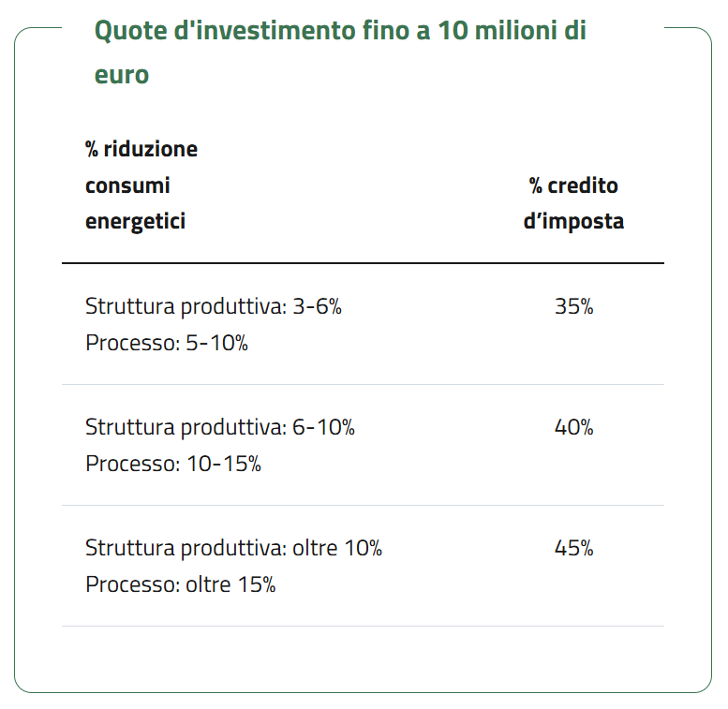Click the '% riduzione consumi energetici' column header

coord(141,185)
